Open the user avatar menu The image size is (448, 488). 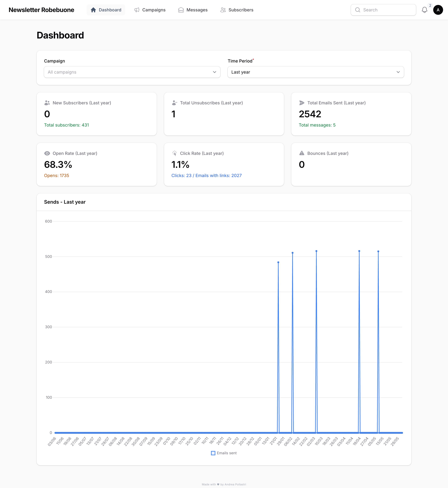(438, 10)
